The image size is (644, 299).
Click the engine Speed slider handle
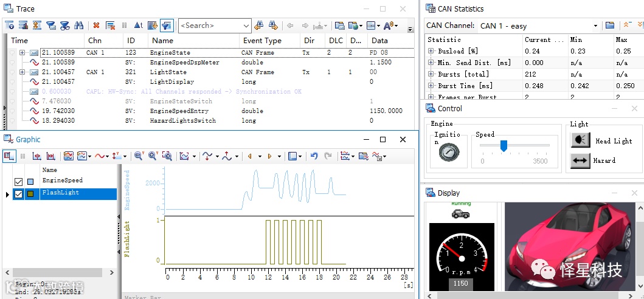[x=504, y=145]
